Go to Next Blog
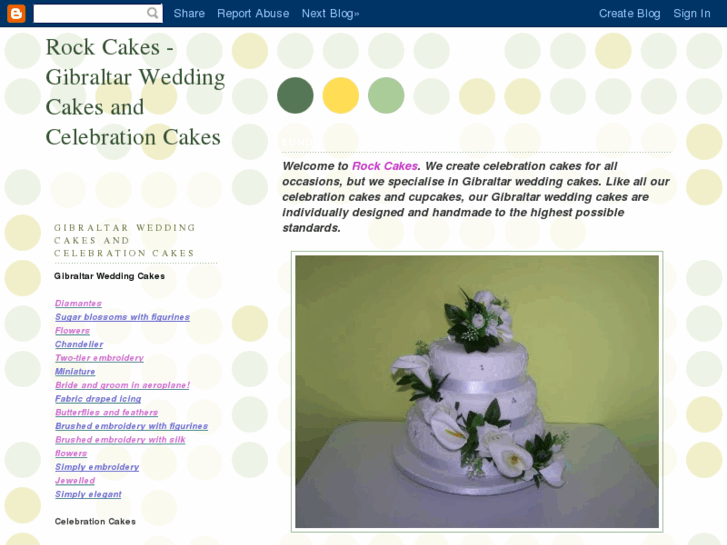The width and height of the screenshot is (727, 545). pyautogui.click(x=331, y=13)
